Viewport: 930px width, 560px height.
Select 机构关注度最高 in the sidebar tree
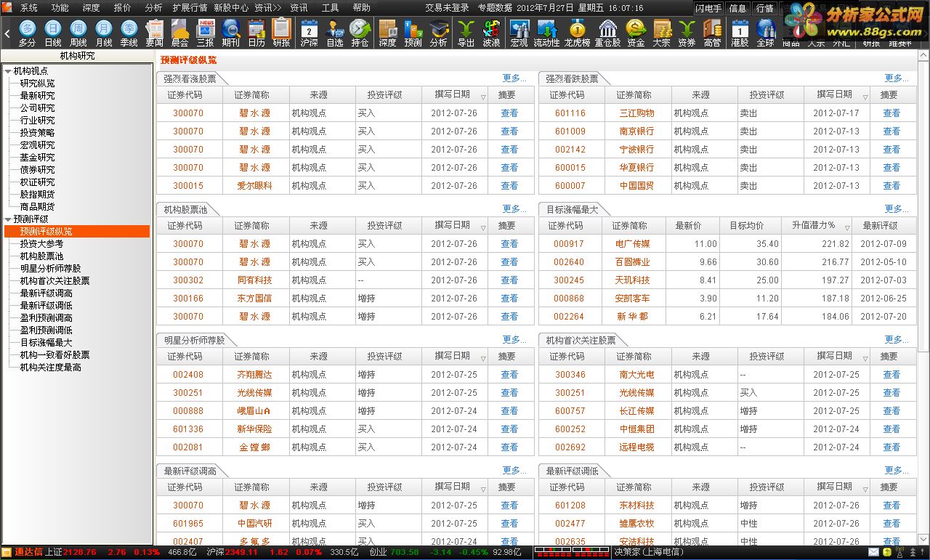point(50,368)
